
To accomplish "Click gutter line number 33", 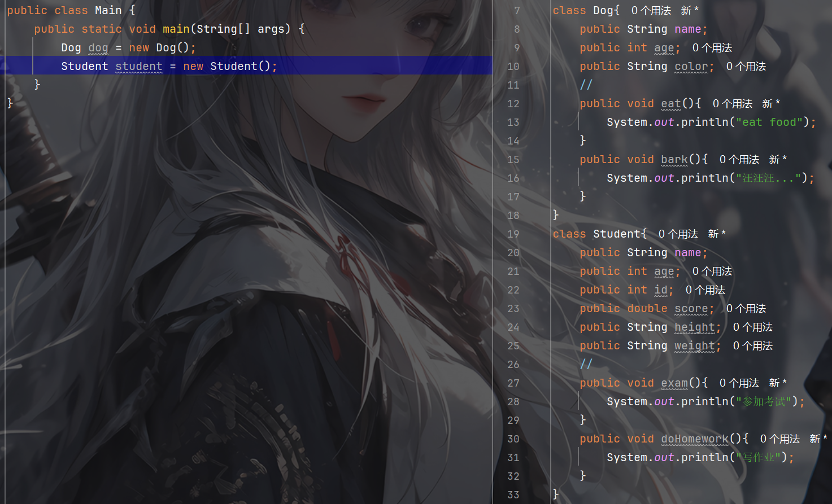I will click(x=513, y=494).
